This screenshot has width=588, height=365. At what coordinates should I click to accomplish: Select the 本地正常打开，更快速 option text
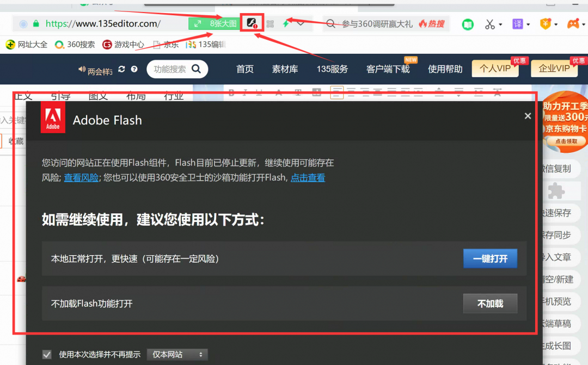134,259
